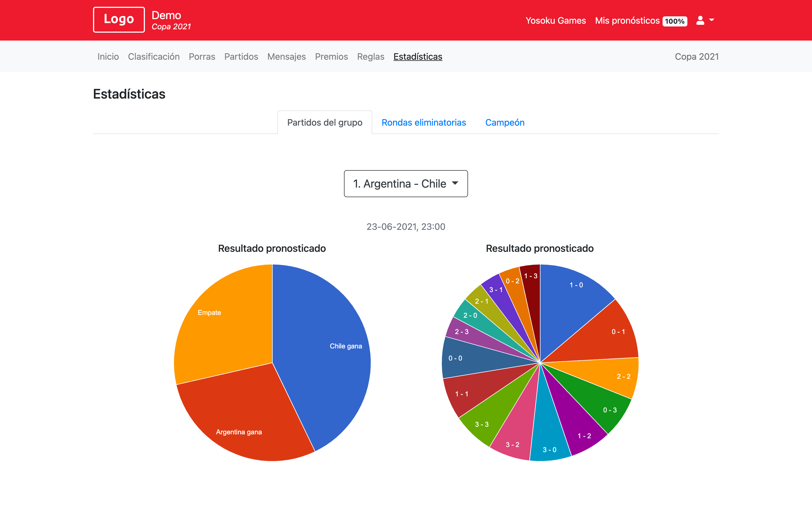The height and width of the screenshot is (507, 812).
Task: Click the Logo box in header
Action: 119,20
